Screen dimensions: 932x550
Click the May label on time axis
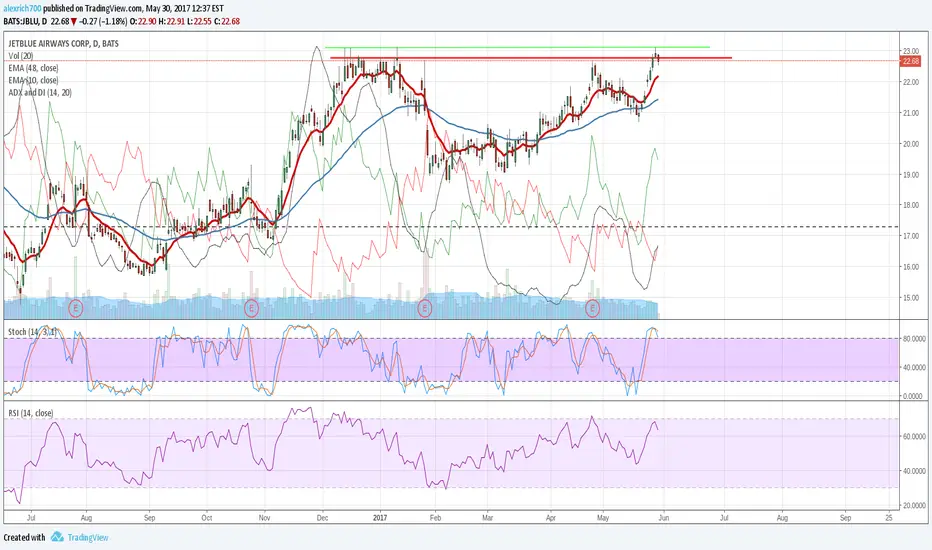pos(603,518)
